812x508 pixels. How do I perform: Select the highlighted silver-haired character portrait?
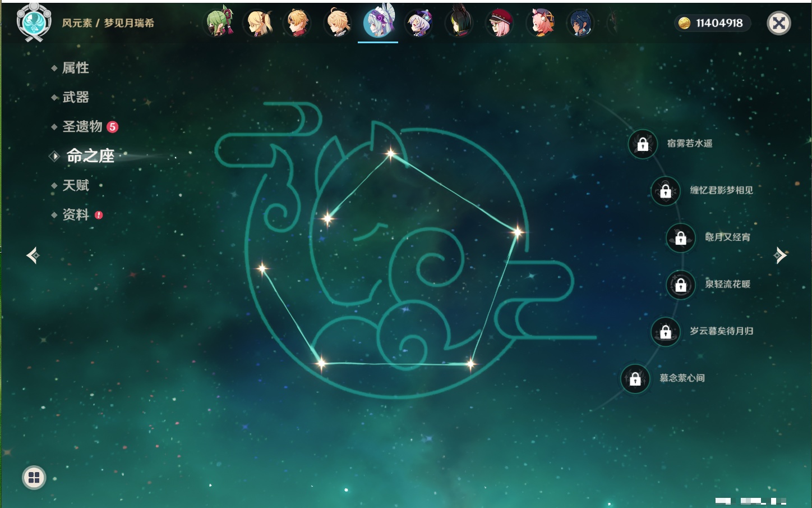[x=378, y=23]
